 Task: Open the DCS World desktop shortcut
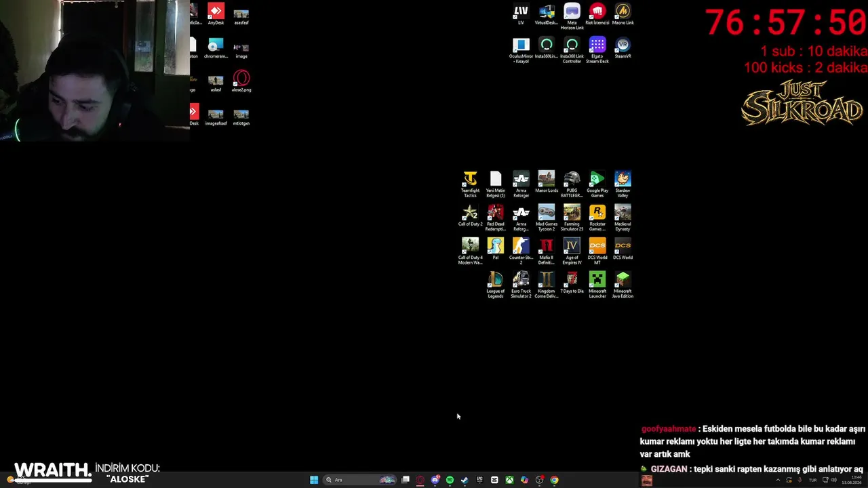pyautogui.click(x=623, y=249)
